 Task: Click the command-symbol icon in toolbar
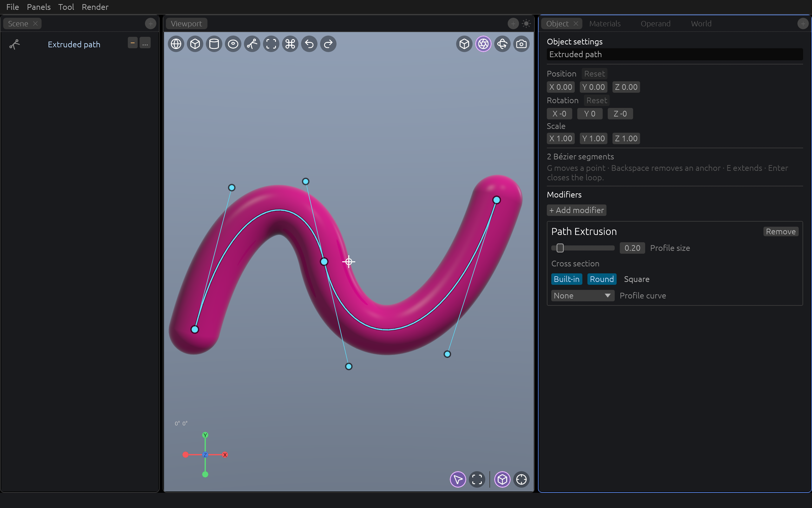(290, 44)
